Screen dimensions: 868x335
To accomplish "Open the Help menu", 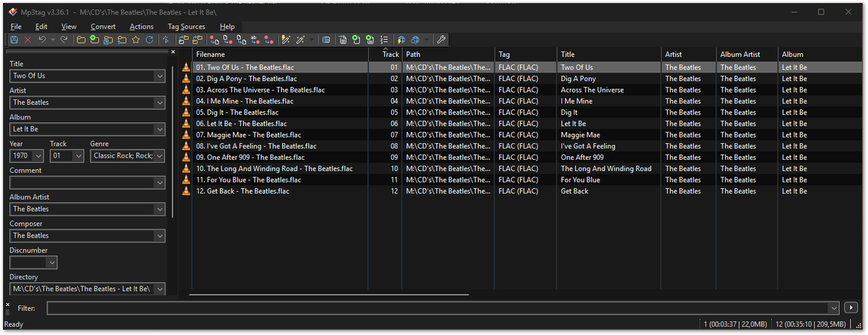I will coord(227,27).
